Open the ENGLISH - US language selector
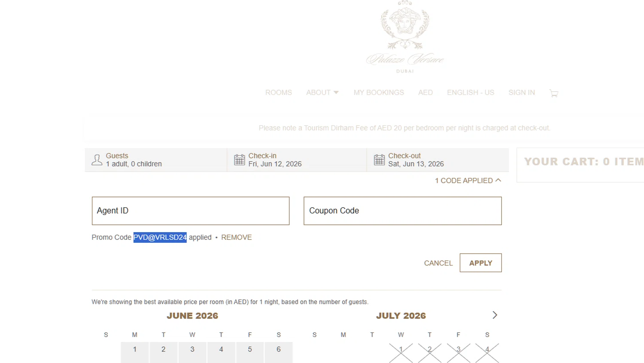The width and height of the screenshot is (644, 363). click(471, 93)
